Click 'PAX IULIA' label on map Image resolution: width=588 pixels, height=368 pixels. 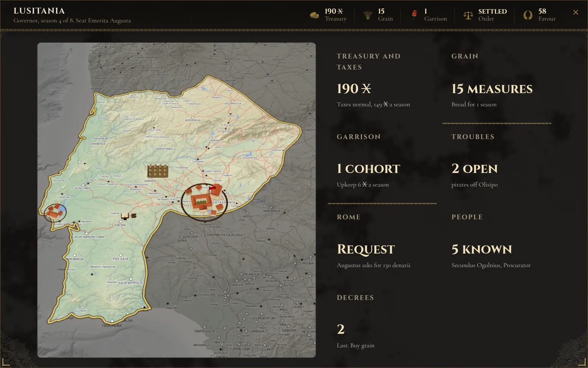121,259
